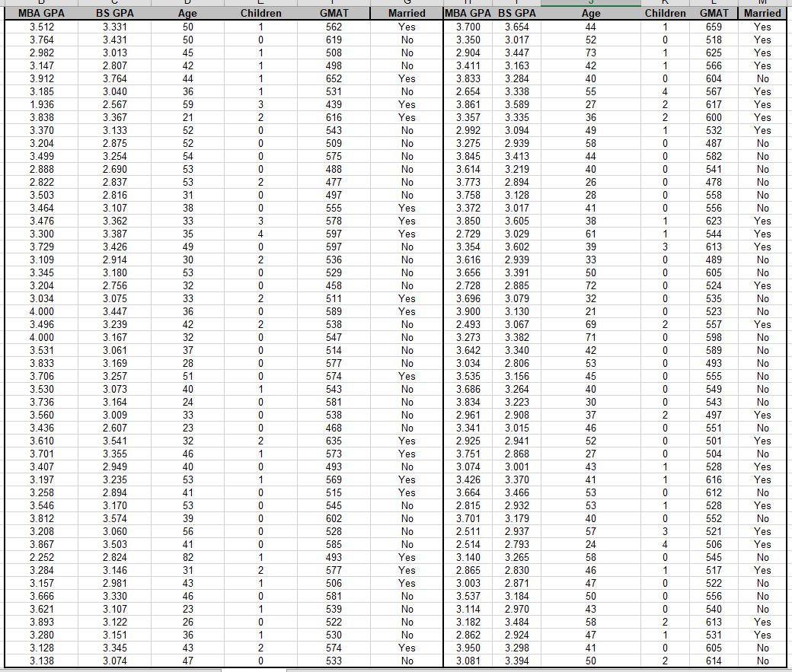Select the BS GPA cell 2.607
The image size is (792, 672).
[115, 428]
